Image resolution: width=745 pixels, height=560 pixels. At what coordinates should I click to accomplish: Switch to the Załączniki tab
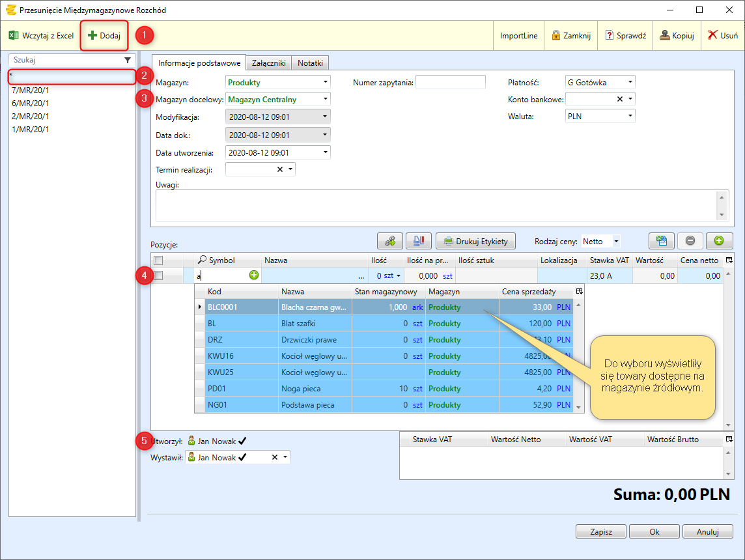pyautogui.click(x=268, y=63)
